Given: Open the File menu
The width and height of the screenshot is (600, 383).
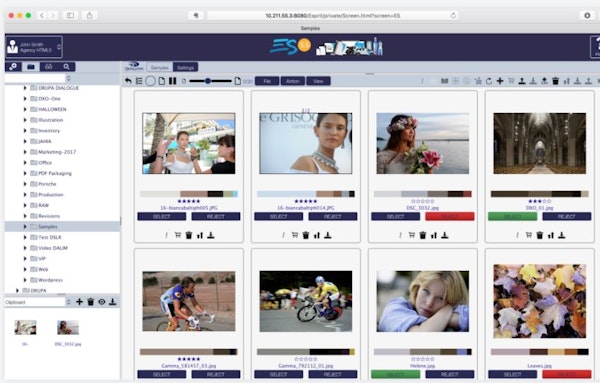Looking at the screenshot, I should (x=267, y=81).
